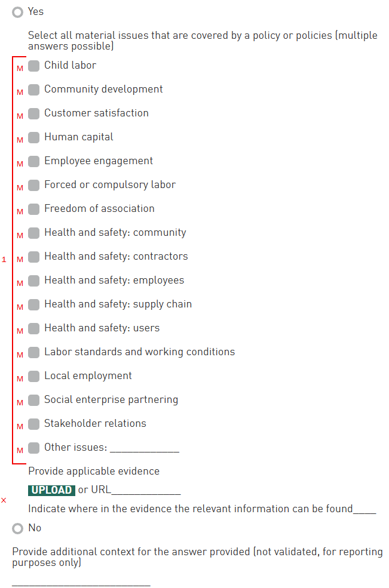Check Health and safety: employees box
This screenshot has height=588, width=389.
34,281
